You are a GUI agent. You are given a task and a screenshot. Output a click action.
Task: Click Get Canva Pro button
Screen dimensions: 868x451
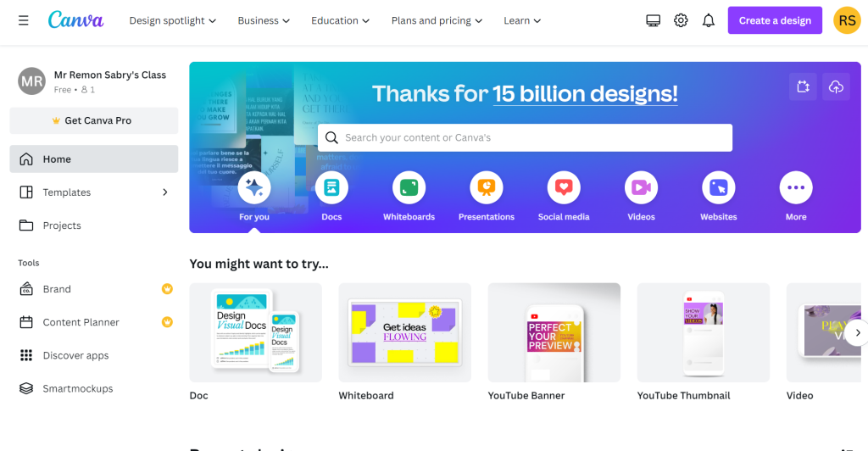[94, 120]
